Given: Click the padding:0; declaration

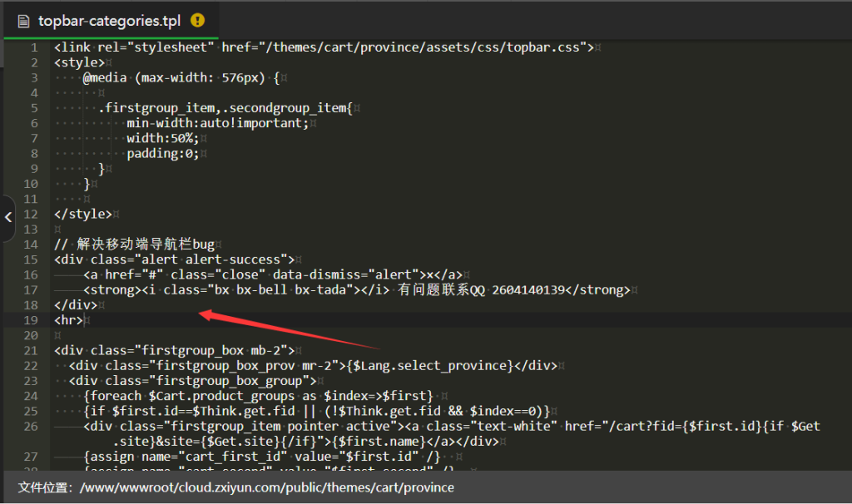Looking at the screenshot, I should click(162, 154).
